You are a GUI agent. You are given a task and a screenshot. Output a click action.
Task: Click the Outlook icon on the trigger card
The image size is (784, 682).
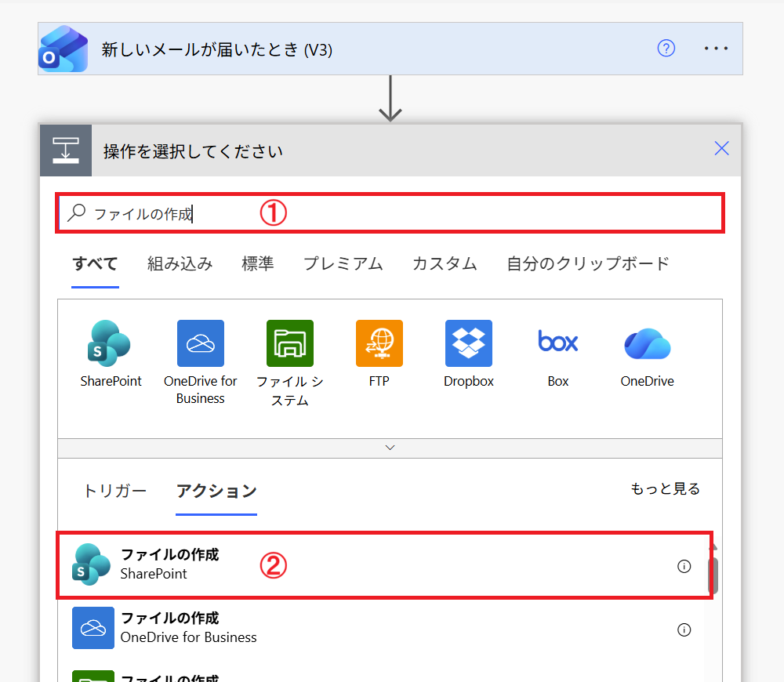(x=63, y=48)
